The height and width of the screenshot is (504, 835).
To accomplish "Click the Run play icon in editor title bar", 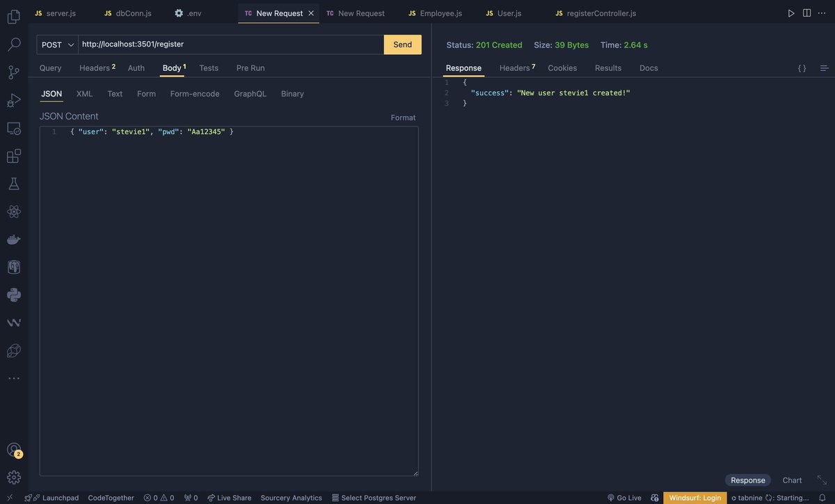I will (x=791, y=13).
